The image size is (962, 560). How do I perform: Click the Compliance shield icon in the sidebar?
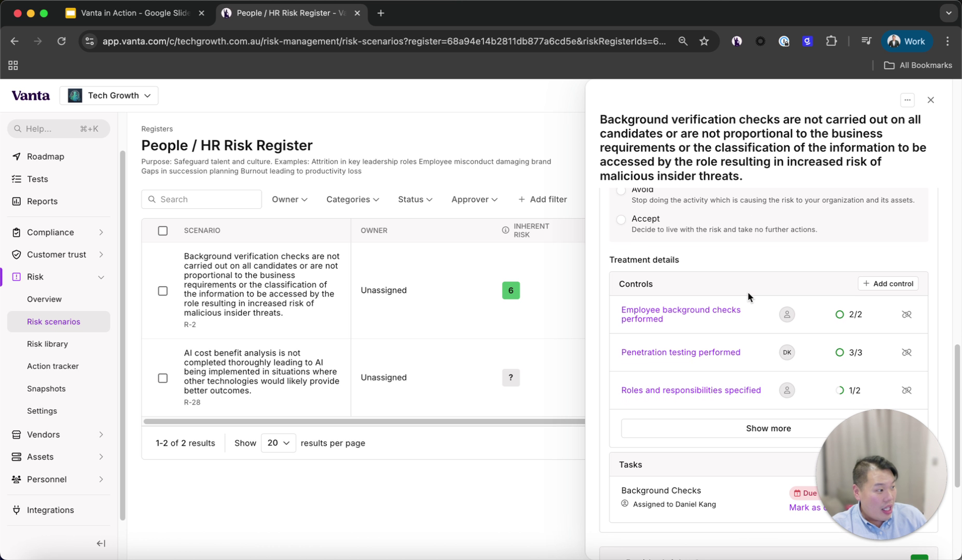(x=16, y=232)
